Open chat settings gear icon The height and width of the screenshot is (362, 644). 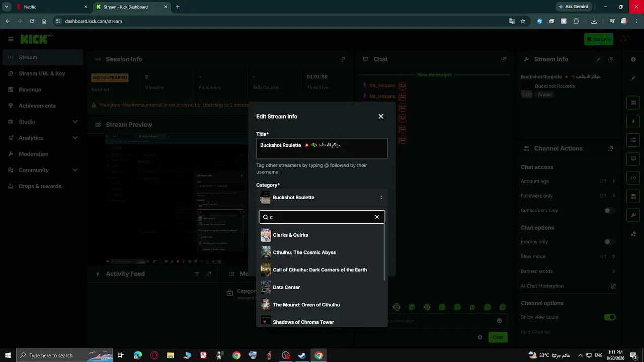[480, 337]
